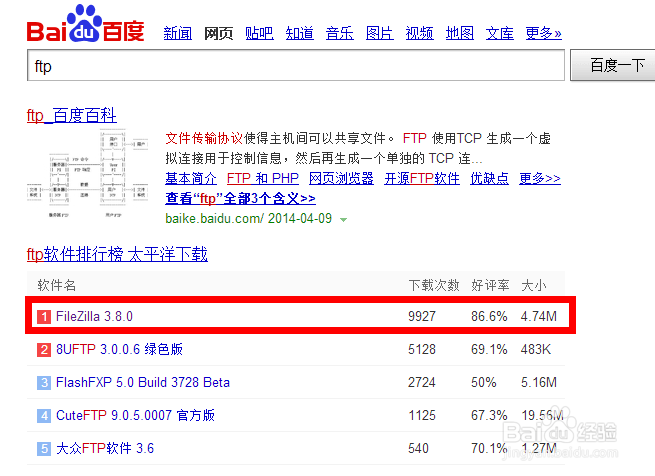Click FlashFXP rating 50%

[484, 382]
